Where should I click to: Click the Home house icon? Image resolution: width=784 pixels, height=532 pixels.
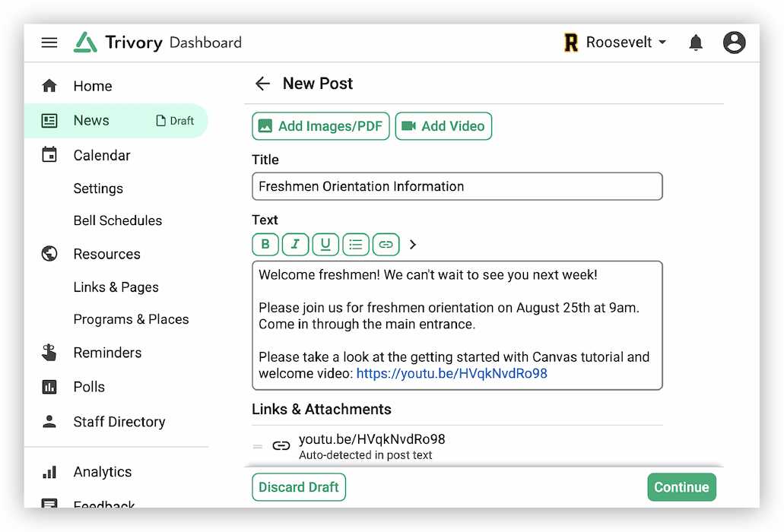[49, 86]
